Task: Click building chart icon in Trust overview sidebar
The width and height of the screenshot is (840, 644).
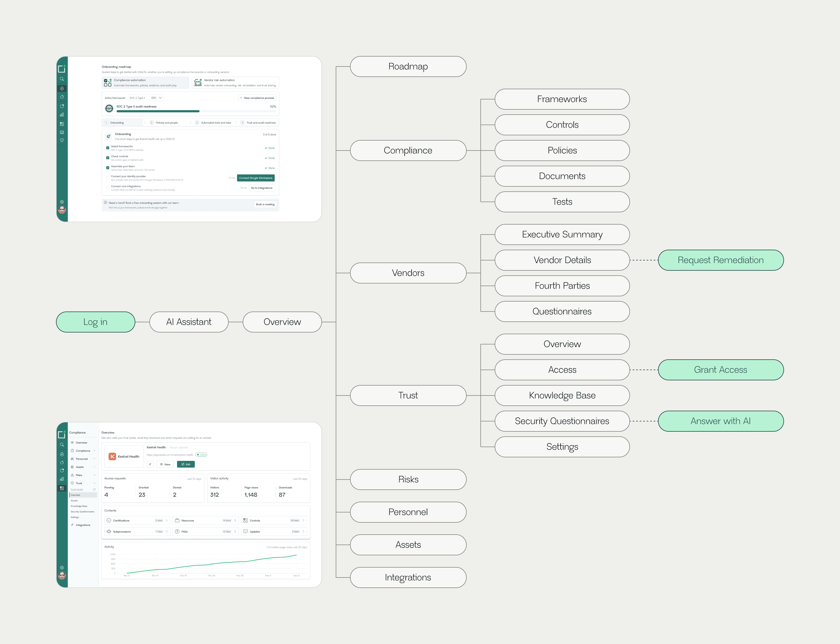Action: [62, 479]
